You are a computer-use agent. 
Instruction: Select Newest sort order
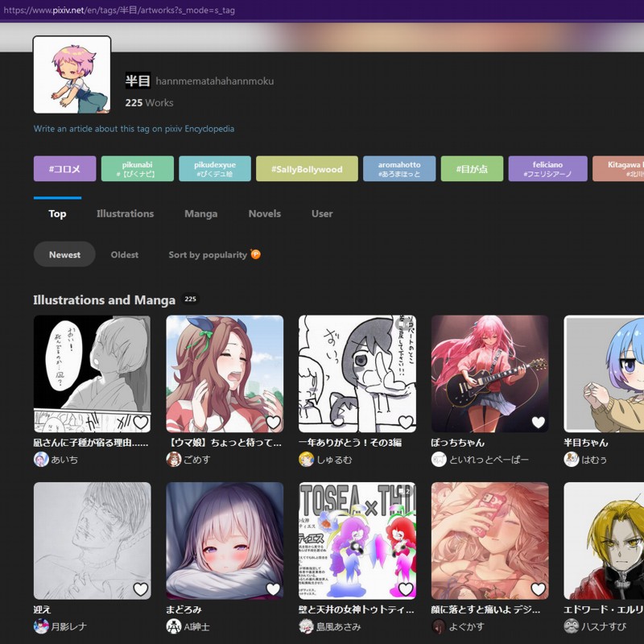(x=64, y=254)
